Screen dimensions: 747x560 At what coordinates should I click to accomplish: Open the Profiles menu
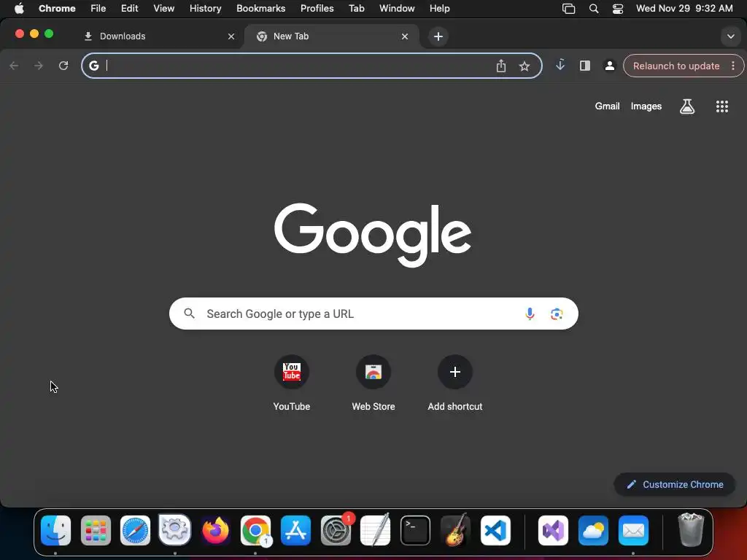[317, 8]
